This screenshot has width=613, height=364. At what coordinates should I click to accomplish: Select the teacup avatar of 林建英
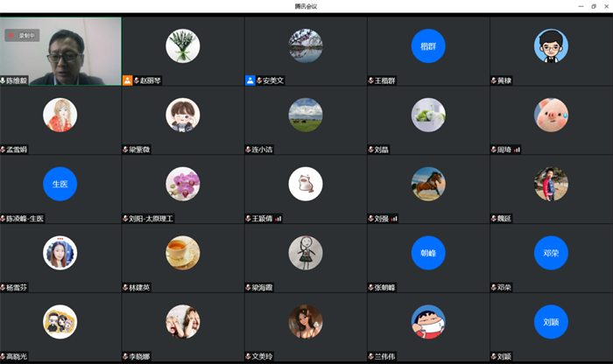[x=183, y=253]
